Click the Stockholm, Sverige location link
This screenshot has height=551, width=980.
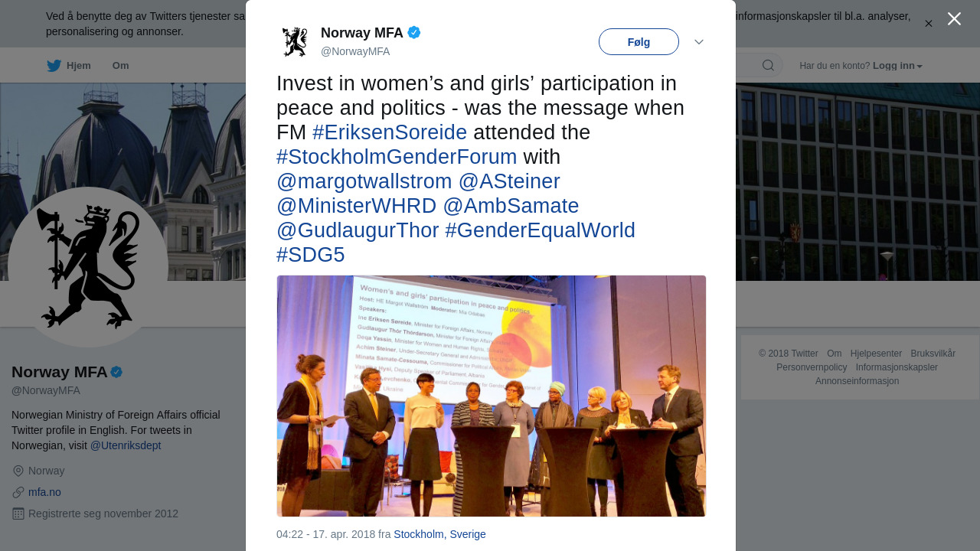(439, 534)
